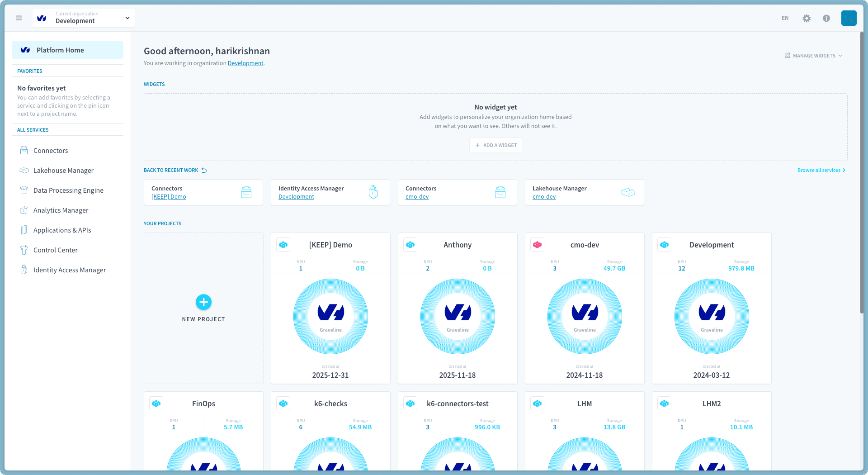Click the k6-checks project title
868x475 pixels.
coord(330,404)
